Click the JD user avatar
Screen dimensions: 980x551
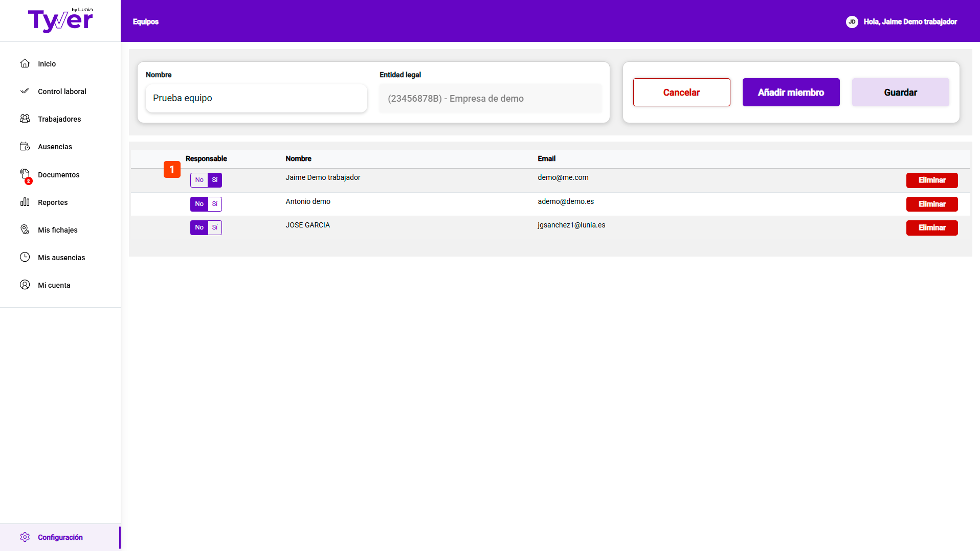pyautogui.click(x=852, y=21)
